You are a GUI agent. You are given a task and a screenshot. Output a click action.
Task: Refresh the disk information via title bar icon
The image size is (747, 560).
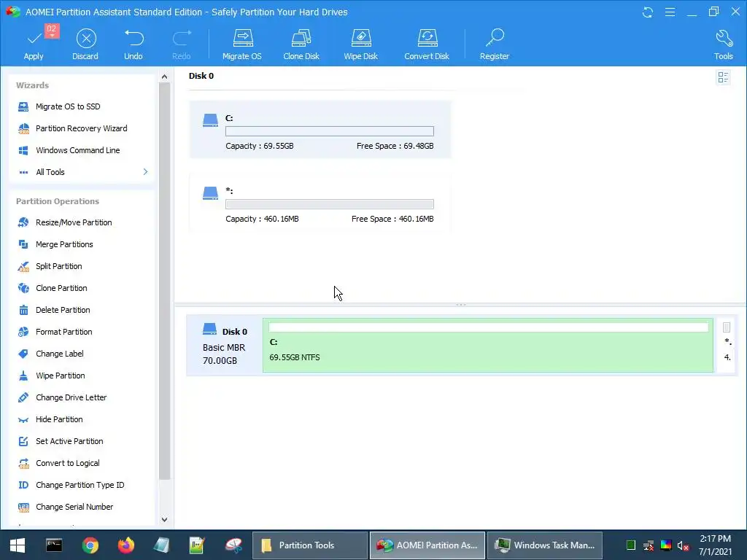648,12
